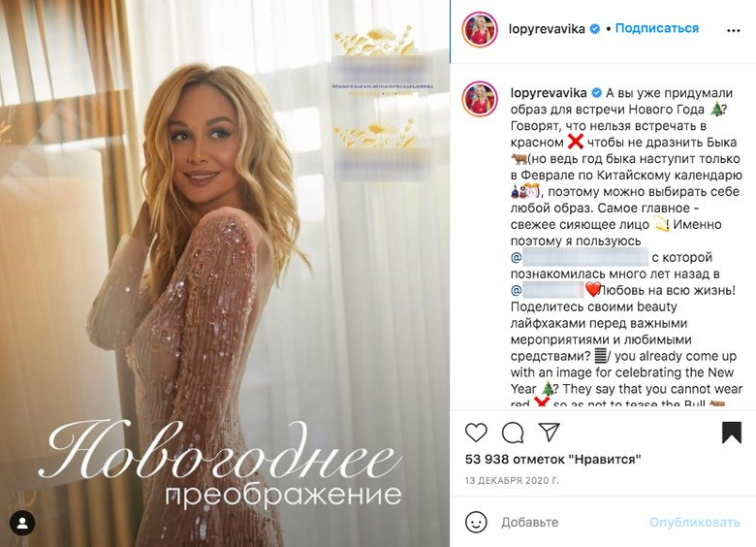The height and width of the screenshot is (547, 756).
Task: Open lopyrevavika username in caption
Action: [x=549, y=92]
